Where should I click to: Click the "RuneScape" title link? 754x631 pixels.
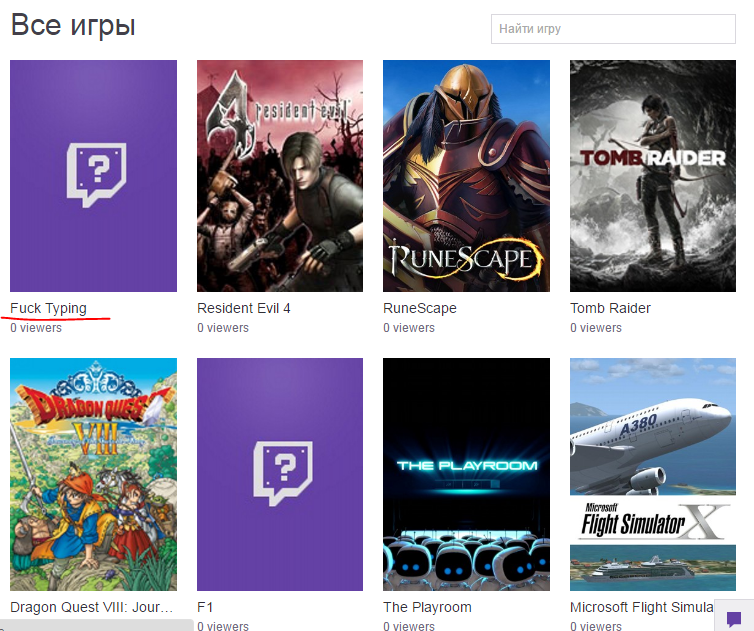(420, 308)
